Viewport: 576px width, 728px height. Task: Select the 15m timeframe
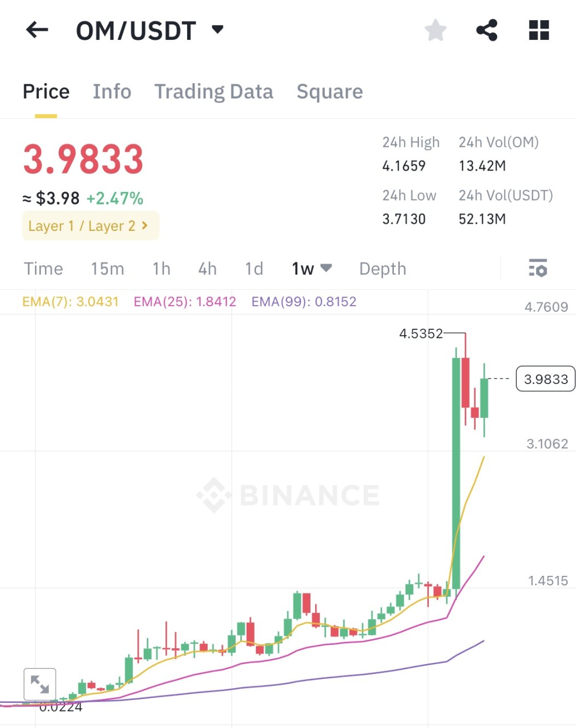[107, 269]
